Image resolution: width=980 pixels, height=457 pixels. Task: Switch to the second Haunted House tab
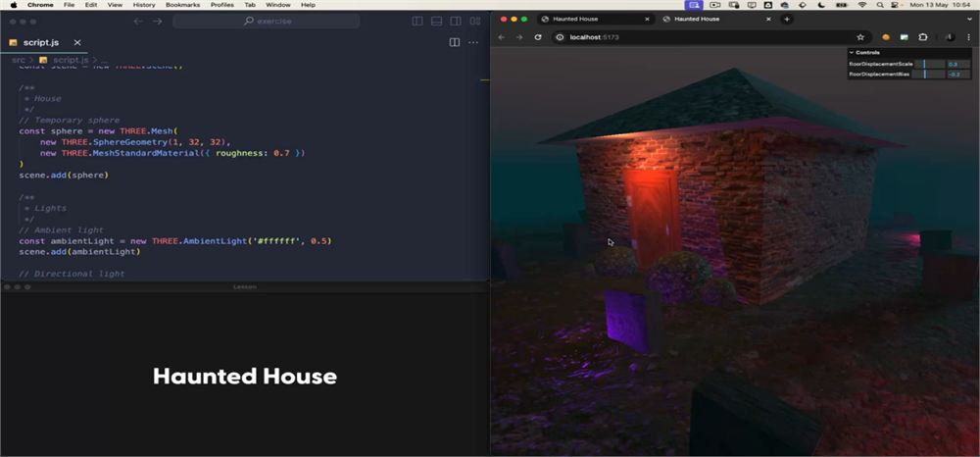[x=717, y=20]
